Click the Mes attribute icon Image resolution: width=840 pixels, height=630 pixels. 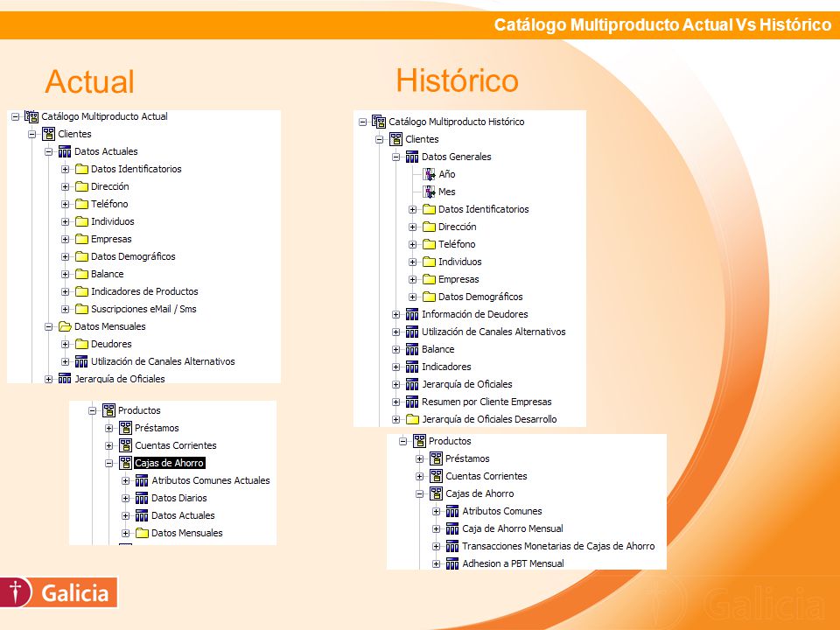[429, 192]
